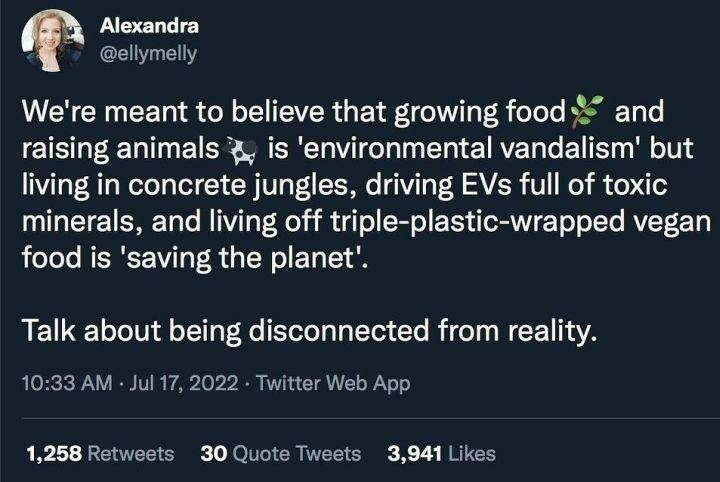View the 3,941 Likes list
The height and width of the screenshot is (482, 720).
point(441,453)
